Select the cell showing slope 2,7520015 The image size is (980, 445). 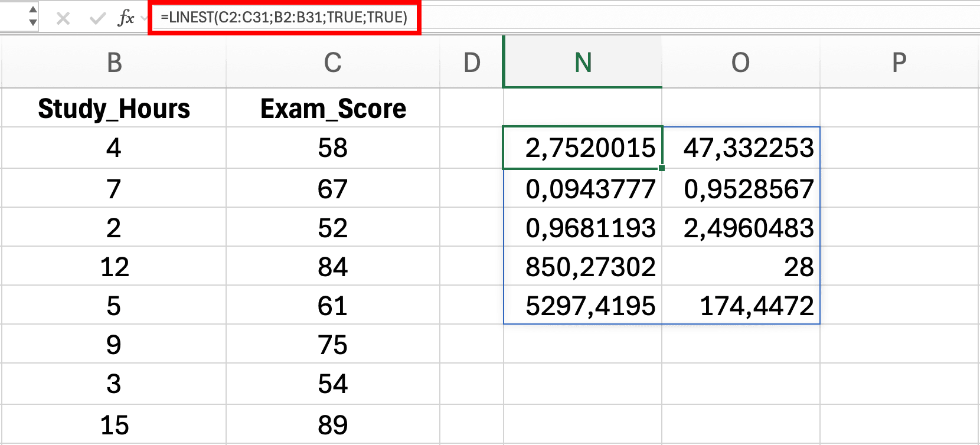pos(582,148)
